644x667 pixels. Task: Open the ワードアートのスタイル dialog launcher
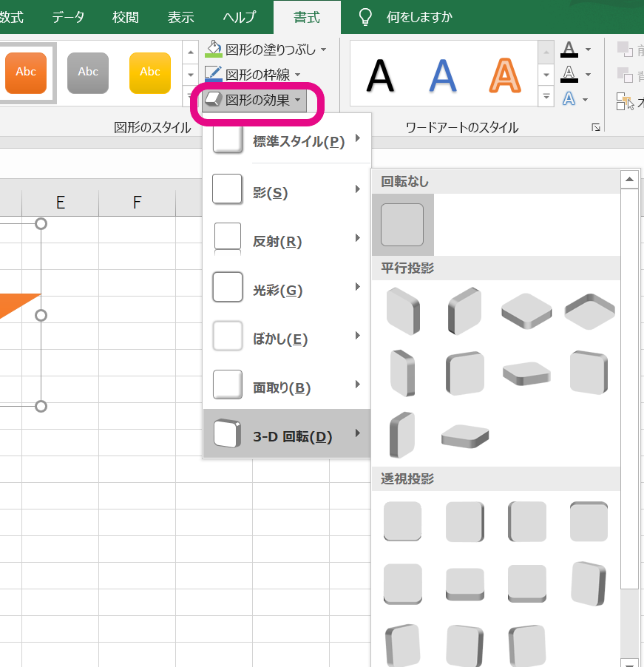tap(596, 127)
